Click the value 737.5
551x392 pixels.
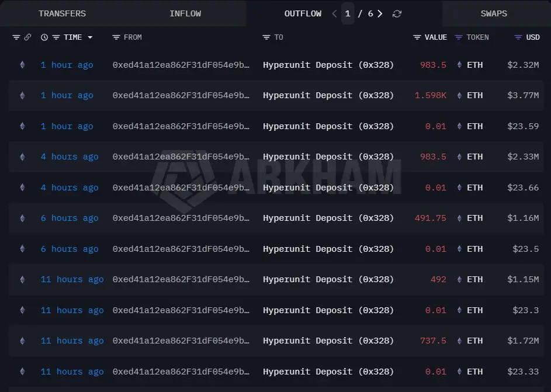[434, 341]
